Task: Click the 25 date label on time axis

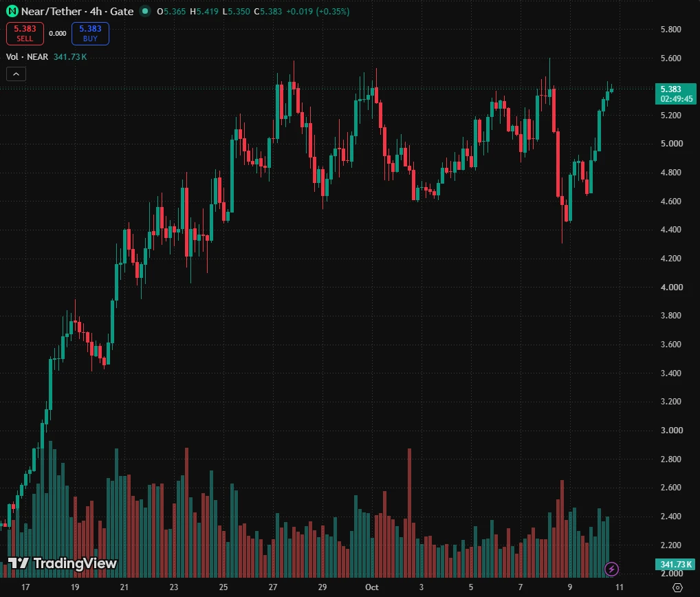Action: coord(223,587)
